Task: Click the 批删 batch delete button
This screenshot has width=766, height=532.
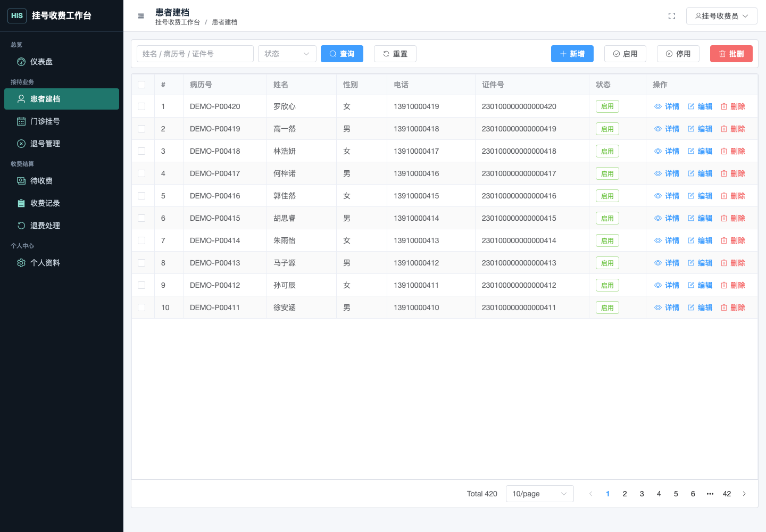Action: [731, 54]
